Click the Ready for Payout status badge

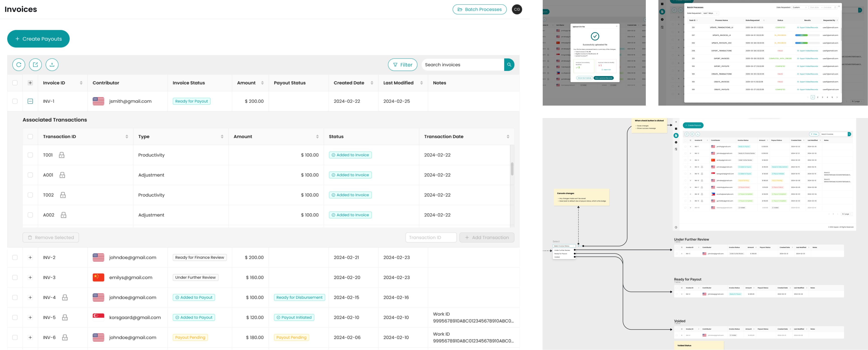pyautogui.click(x=191, y=101)
